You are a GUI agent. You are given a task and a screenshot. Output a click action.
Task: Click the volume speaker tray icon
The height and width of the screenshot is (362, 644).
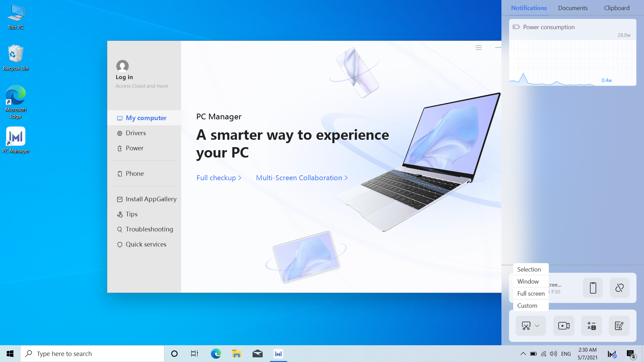[553, 354]
